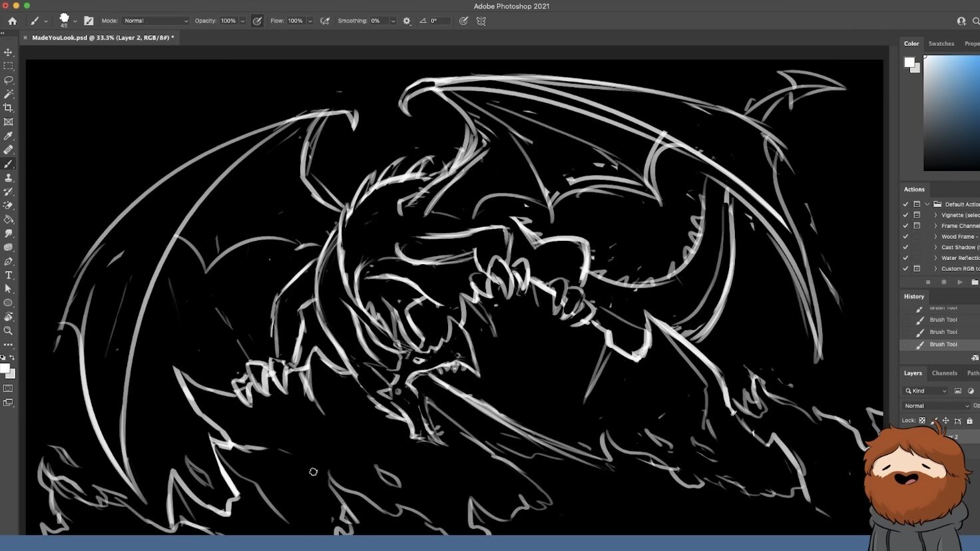Select the History panel tab
The width and height of the screenshot is (980, 551).
(914, 297)
